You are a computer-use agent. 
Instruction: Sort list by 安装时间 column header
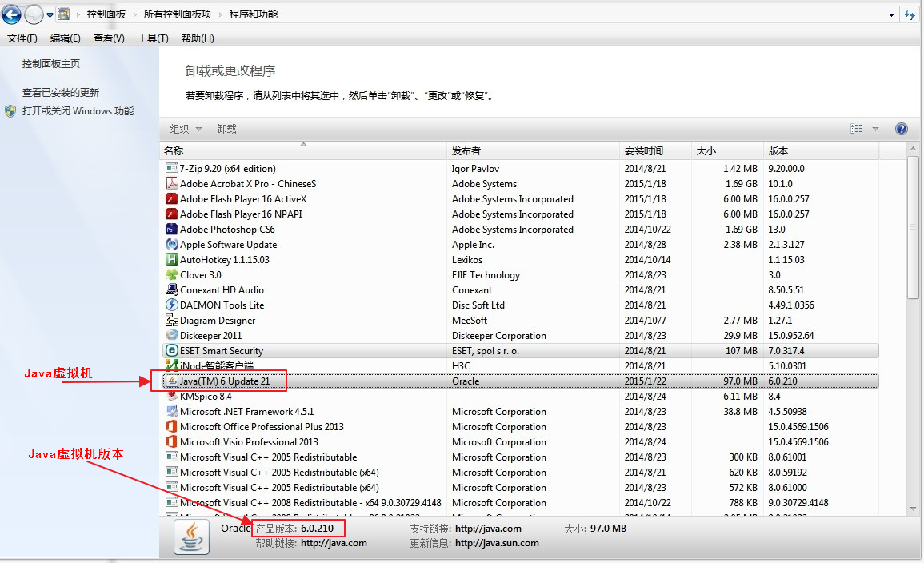tap(644, 150)
